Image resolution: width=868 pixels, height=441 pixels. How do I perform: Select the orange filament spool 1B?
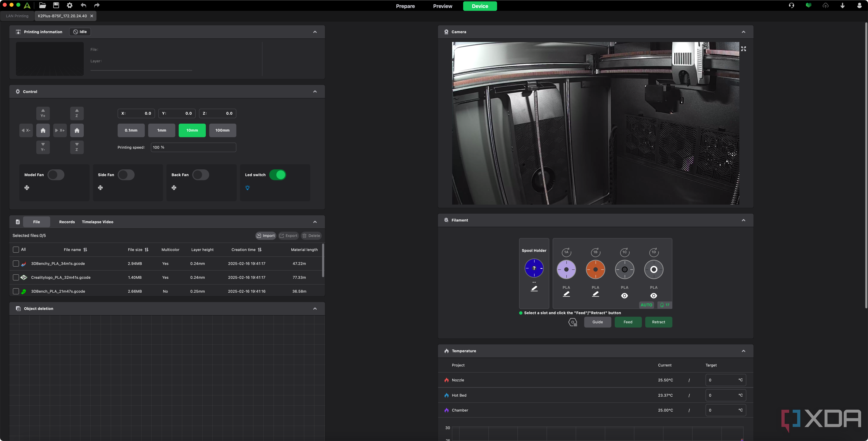click(595, 269)
